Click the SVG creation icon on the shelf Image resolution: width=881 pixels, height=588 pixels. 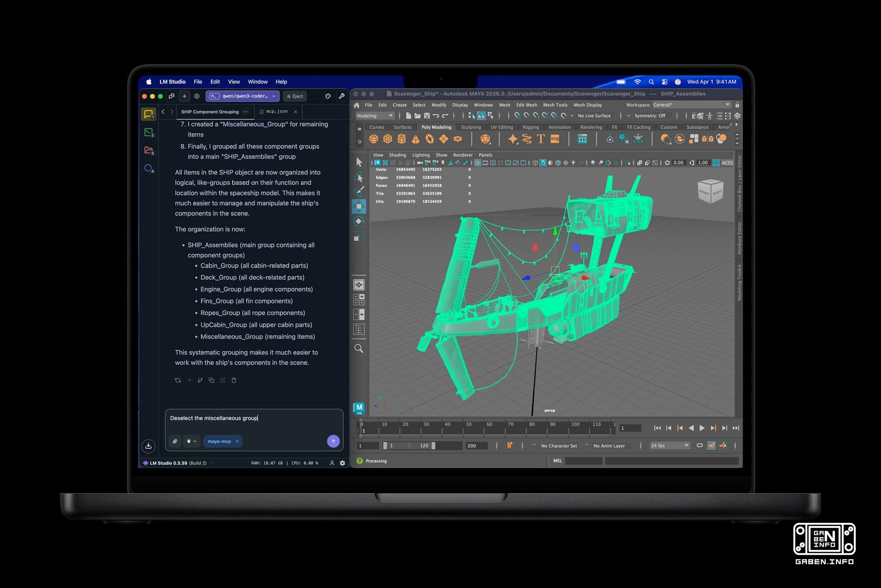tap(555, 139)
